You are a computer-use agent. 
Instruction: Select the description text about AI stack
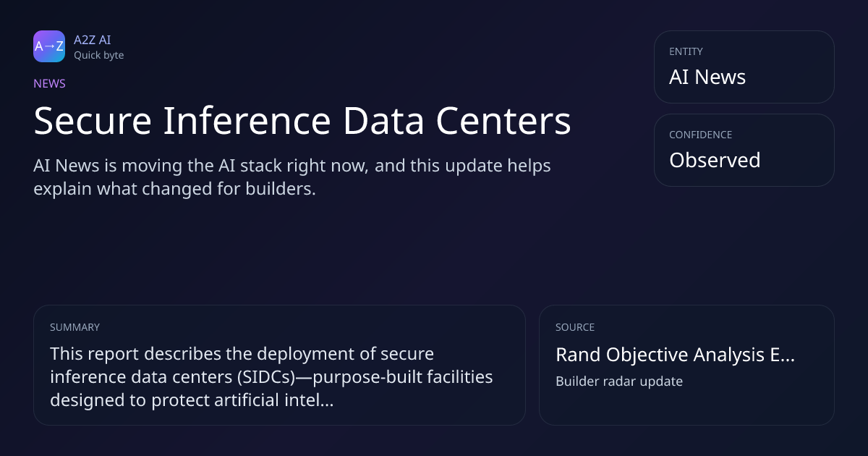pyautogui.click(x=292, y=177)
